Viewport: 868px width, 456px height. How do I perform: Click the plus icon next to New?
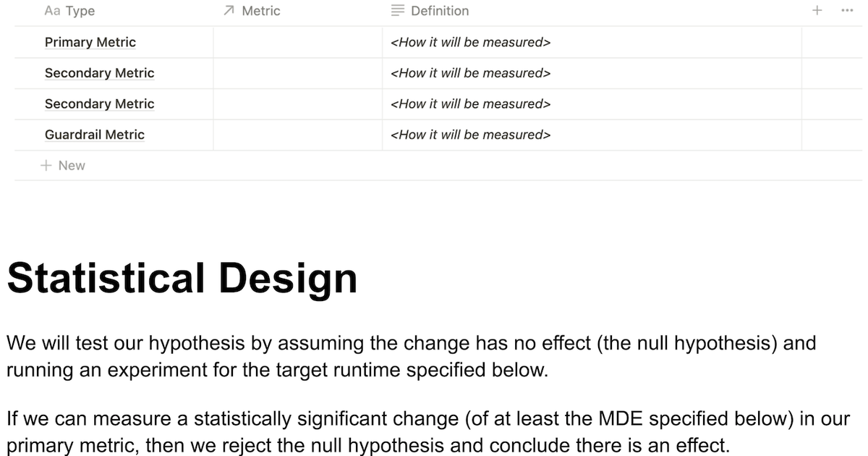point(46,166)
